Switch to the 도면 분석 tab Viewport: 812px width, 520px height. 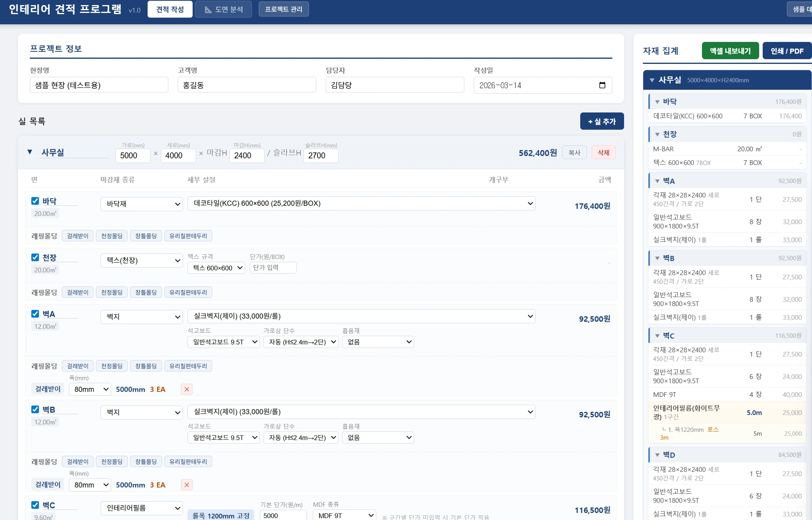(223, 9)
